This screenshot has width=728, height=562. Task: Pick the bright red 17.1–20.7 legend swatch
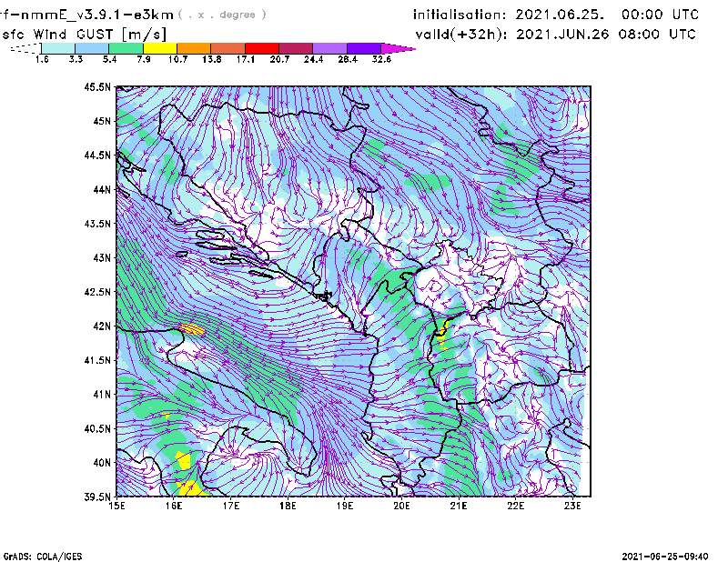click(x=262, y=48)
